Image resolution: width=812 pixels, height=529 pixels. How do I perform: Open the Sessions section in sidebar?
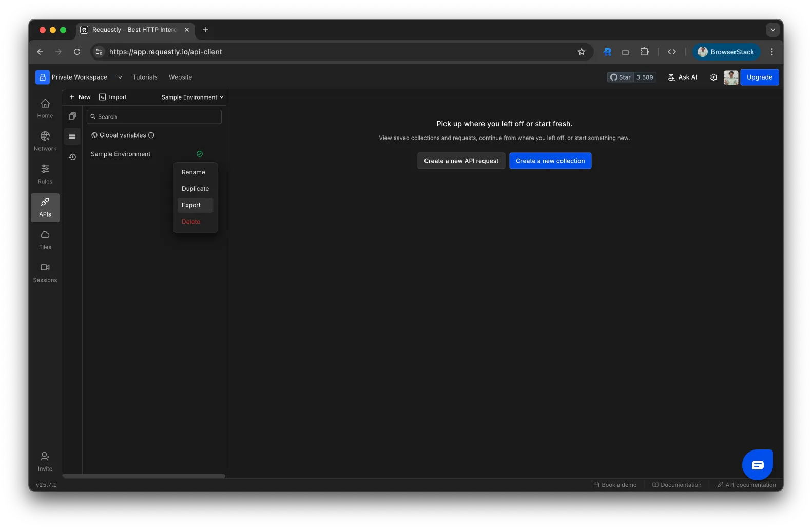[x=45, y=273]
